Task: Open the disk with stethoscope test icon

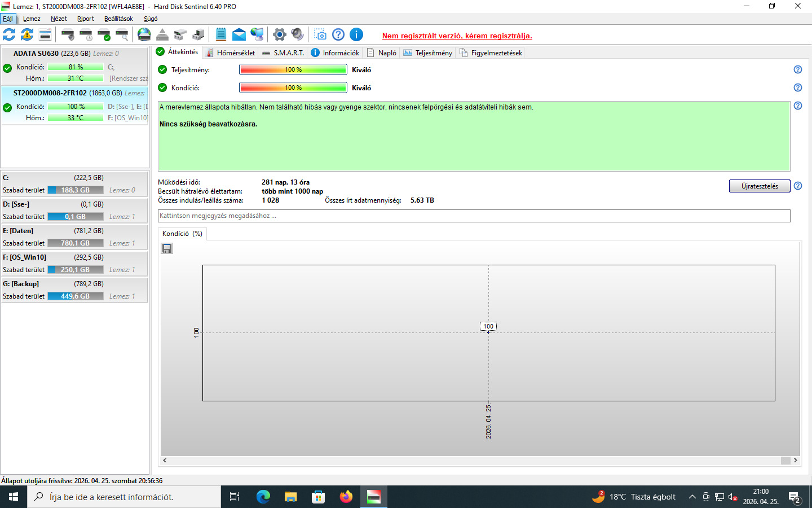Action: [68, 34]
